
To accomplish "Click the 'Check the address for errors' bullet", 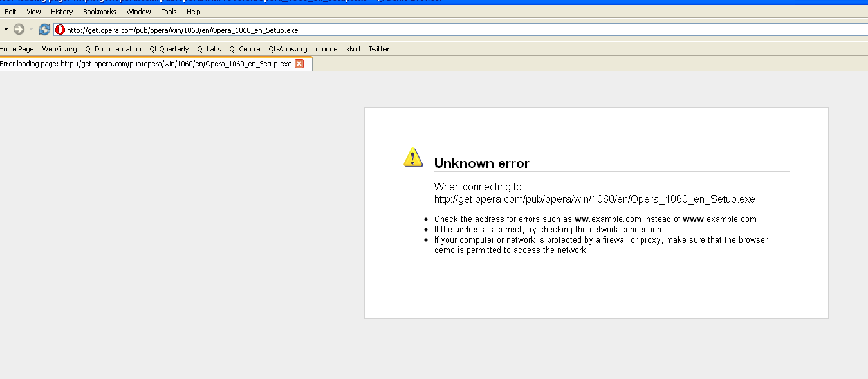I will tap(595, 219).
